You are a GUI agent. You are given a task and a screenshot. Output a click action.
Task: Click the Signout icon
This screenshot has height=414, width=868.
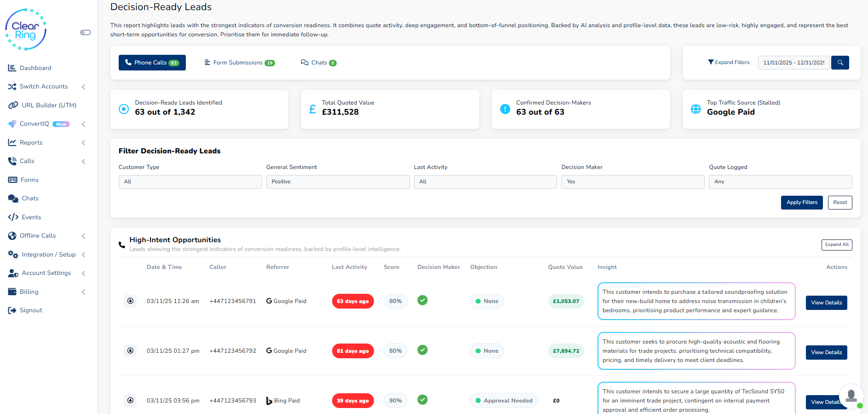12,310
